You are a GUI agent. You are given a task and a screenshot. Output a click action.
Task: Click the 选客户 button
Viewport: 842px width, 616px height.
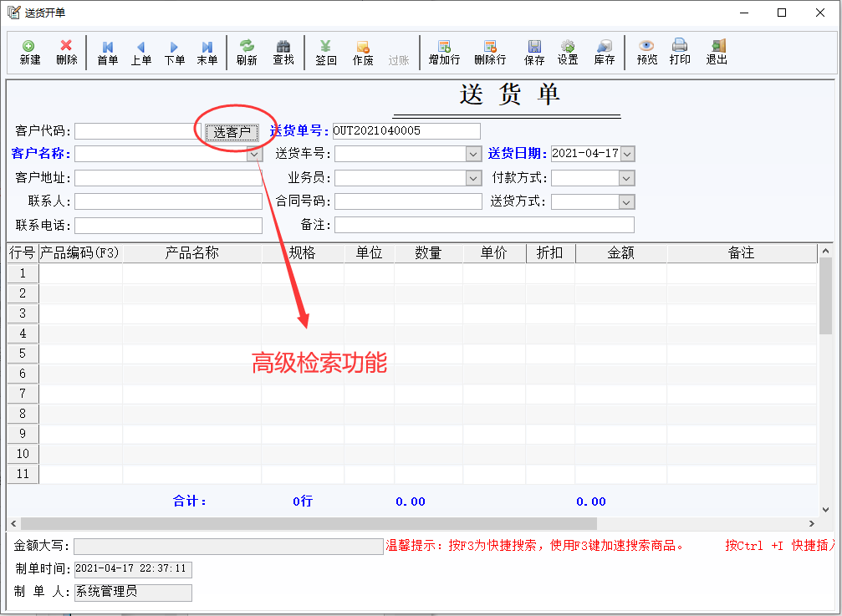coord(232,132)
